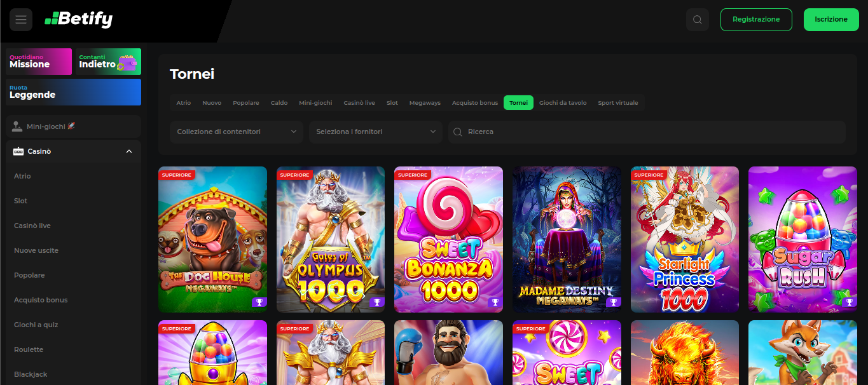Open the Contanti Indietro banner

coord(108,62)
